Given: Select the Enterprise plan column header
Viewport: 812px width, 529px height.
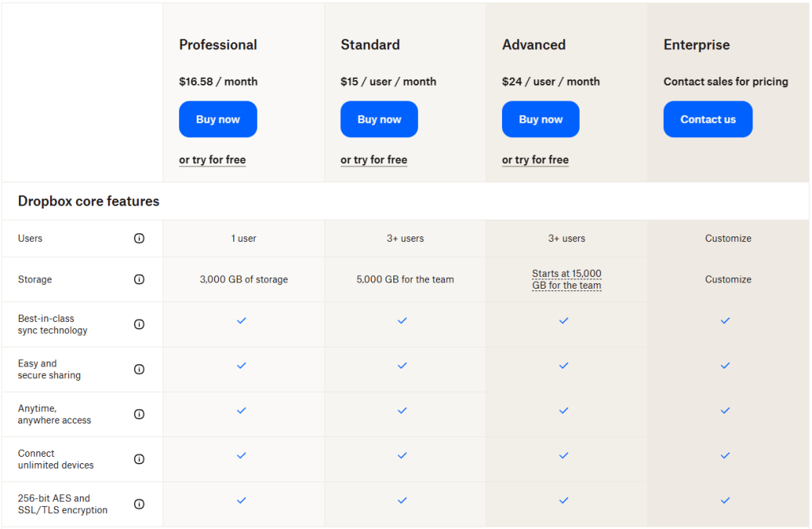Looking at the screenshot, I should 696,44.
